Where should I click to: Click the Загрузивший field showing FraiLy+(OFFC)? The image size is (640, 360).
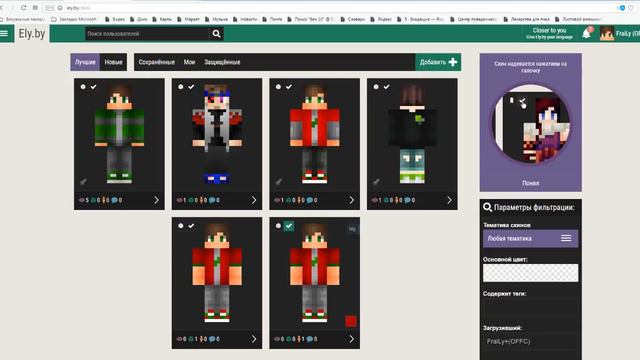pyautogui.click(x=530, y=341)
